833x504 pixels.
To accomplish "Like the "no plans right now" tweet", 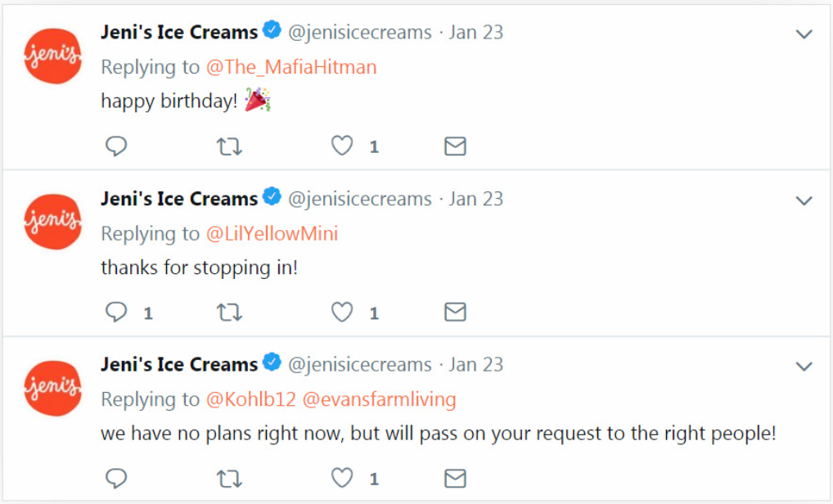I will 342,479.
